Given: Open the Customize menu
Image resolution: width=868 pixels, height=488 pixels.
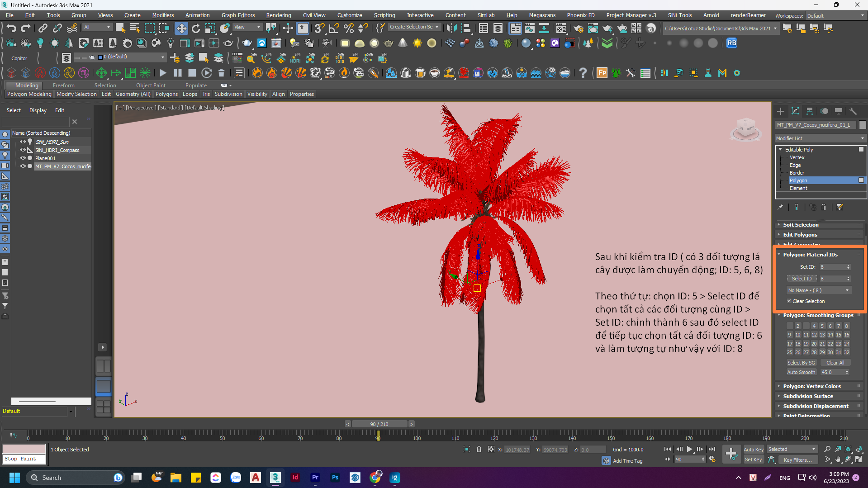Looking at the screenshot, I should (350, 15).
